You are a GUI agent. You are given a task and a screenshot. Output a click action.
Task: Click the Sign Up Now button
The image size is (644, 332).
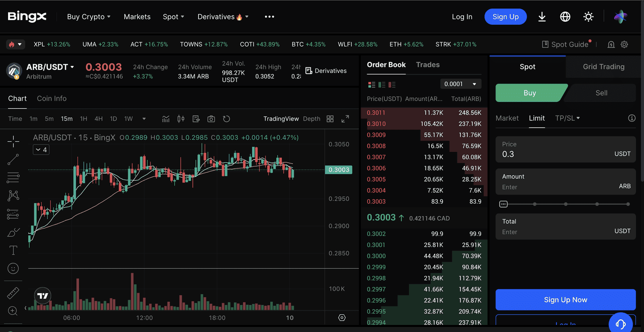coord(566,300)
